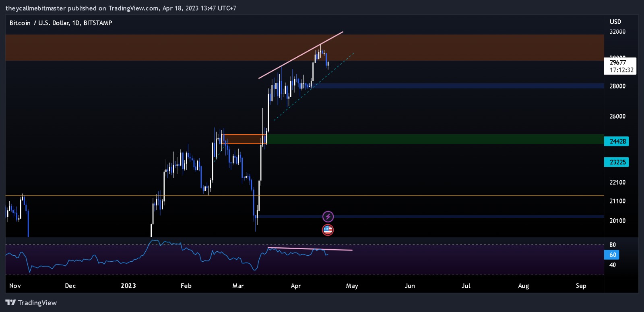This screenshot has width=644, height=312.
Task: Click the Apr label on the time axis
Action: pyautogui.click(x=296, y=286)
